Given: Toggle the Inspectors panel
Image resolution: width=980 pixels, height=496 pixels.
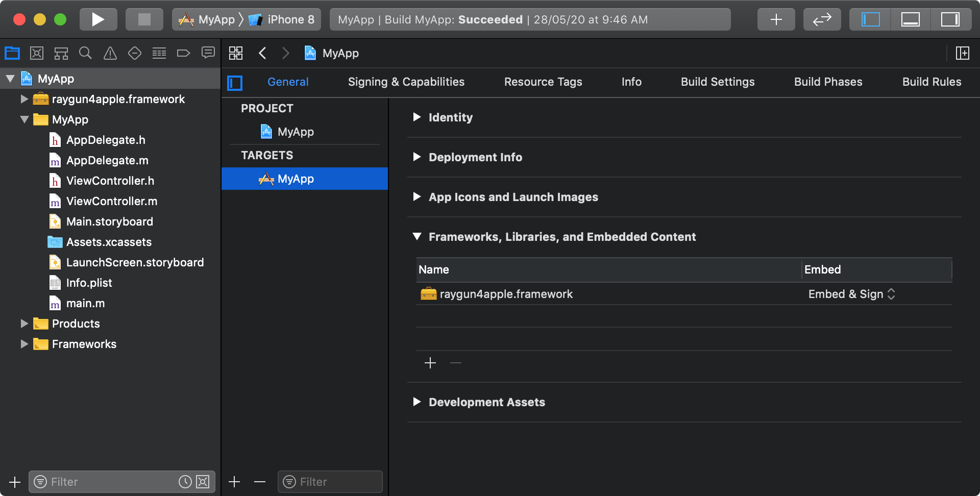Looking at the screenshot, I should [950, 19].
